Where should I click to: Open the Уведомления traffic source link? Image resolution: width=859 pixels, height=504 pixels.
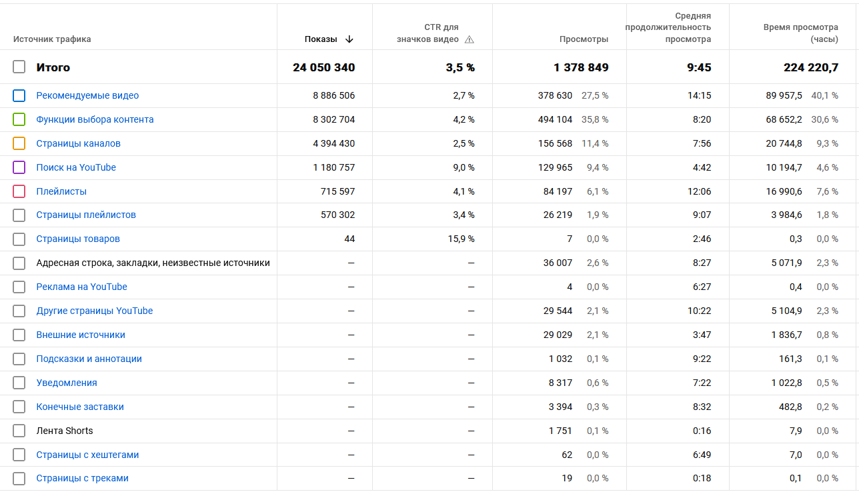(67, 383)
